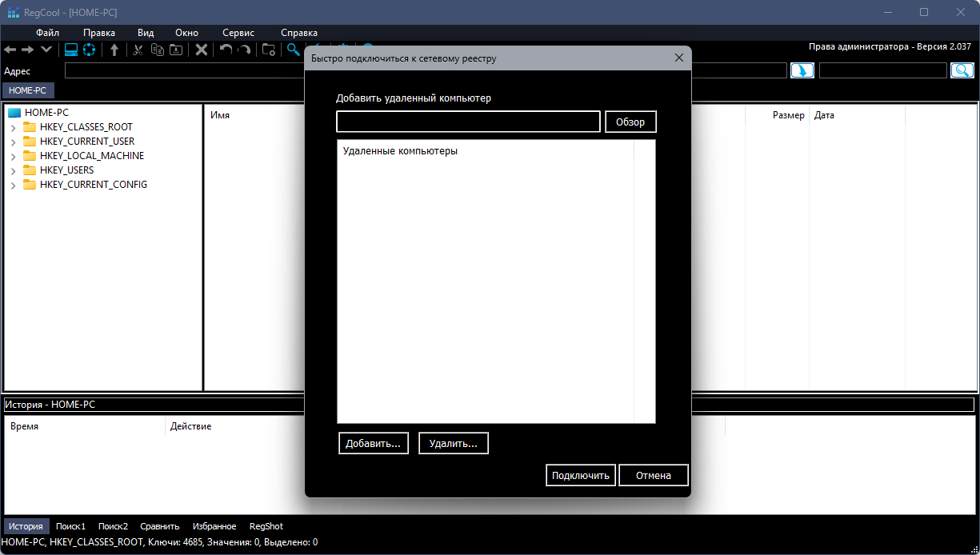Image resolution: width=980 pixels, height=555 pixels.
Task: Click the X delete icon in toolbar
Action: [202, 50]
